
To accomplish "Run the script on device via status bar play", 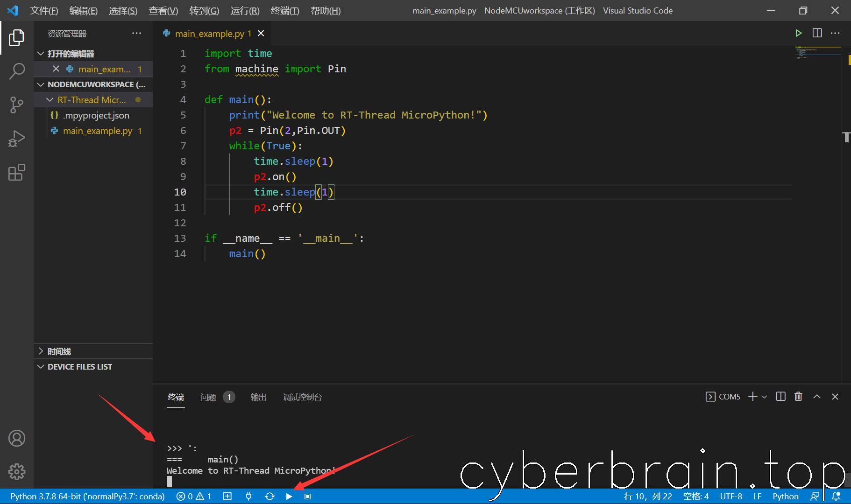I will (289, 496).
